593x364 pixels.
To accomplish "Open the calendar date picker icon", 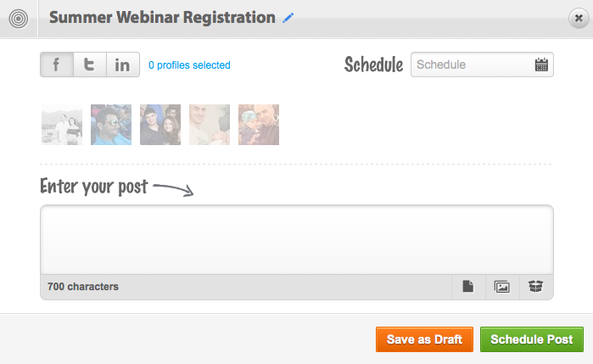I will click(541, 64).
